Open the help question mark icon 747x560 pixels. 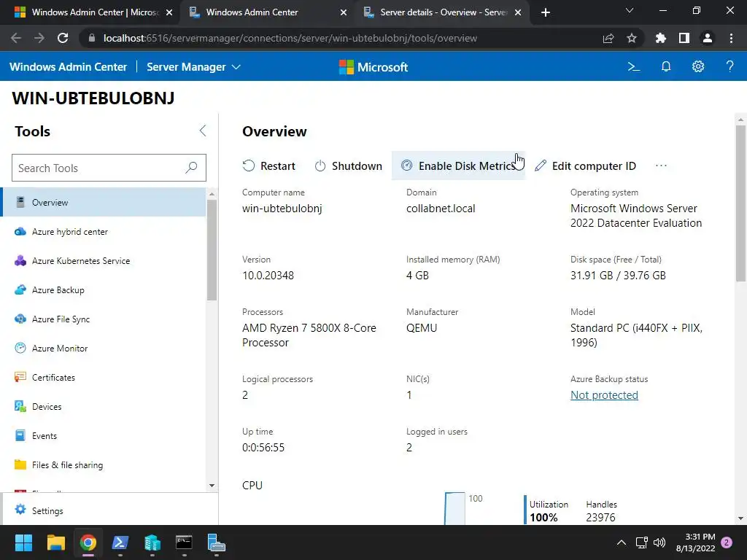[729, 66]
